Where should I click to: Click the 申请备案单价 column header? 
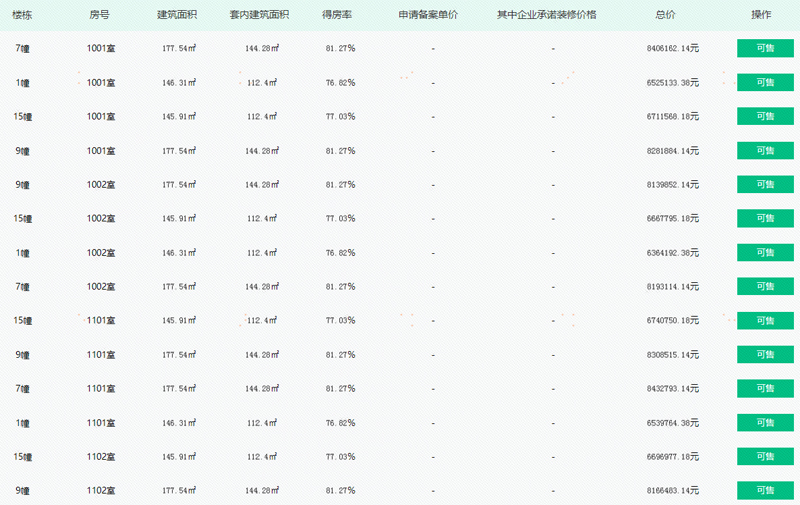click(428, 15)
